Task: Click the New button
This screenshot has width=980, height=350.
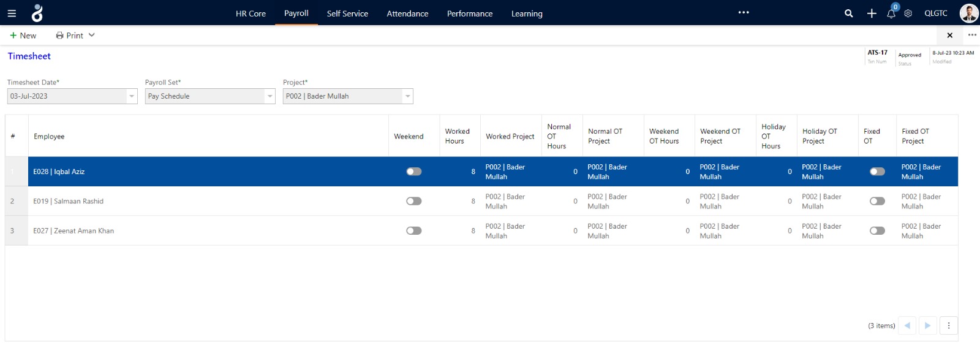Action: click(23, 36)
